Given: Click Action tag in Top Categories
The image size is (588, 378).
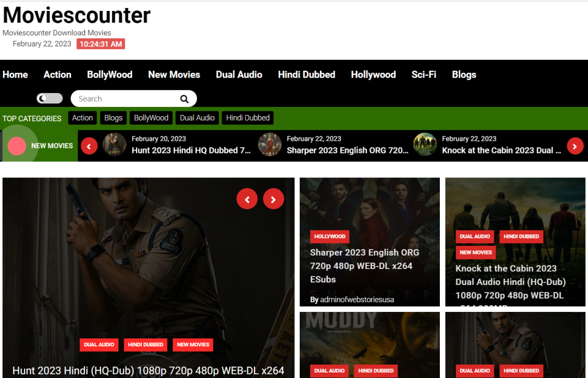Looking at the screenshot, I should coord(83,118).
